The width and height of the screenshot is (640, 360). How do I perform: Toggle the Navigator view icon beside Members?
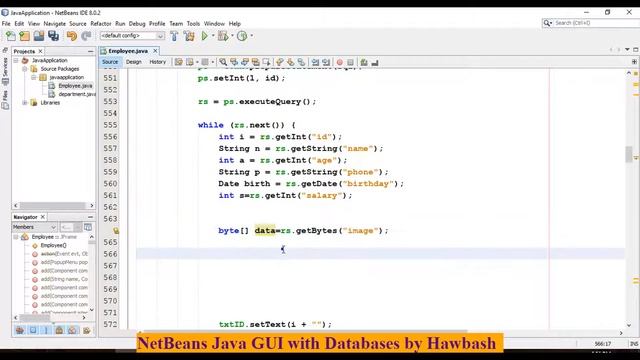pos(88,227)
